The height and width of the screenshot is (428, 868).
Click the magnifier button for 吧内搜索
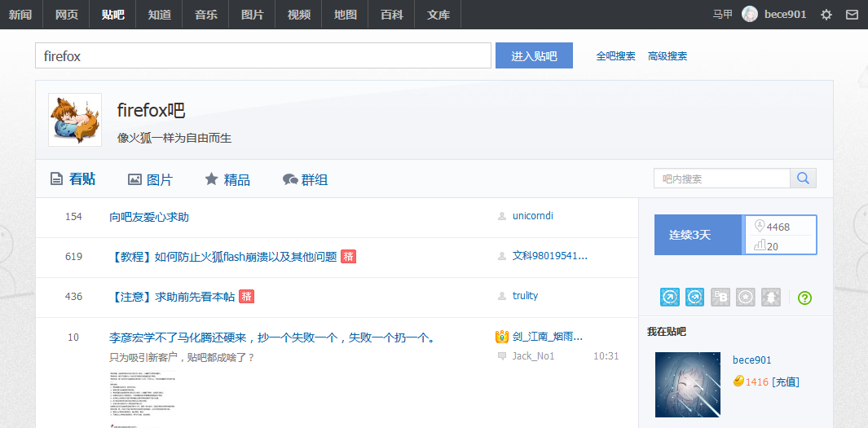point(803,179)
